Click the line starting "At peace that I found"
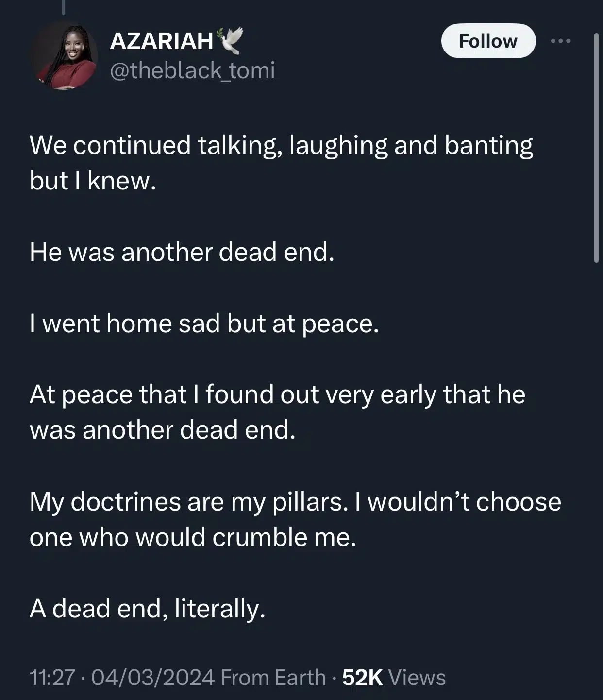The image size is (603, 700). 277,394
